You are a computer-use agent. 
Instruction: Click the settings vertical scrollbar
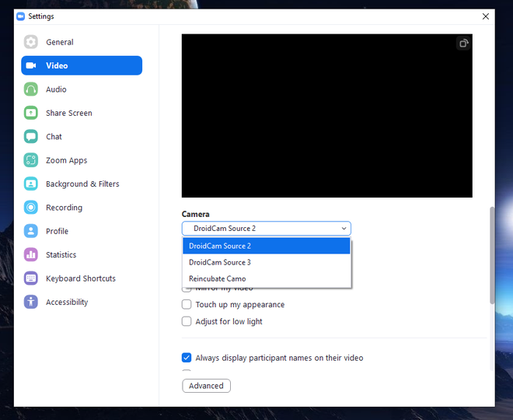click(492, 255)
